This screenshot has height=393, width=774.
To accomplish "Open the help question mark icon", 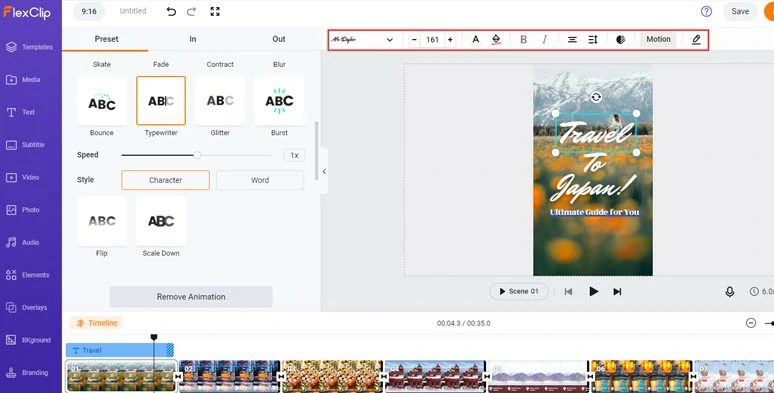I will click(706, 11).
